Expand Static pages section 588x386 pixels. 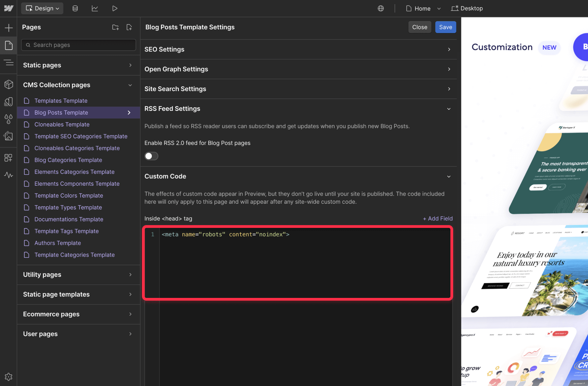[78, 65]
